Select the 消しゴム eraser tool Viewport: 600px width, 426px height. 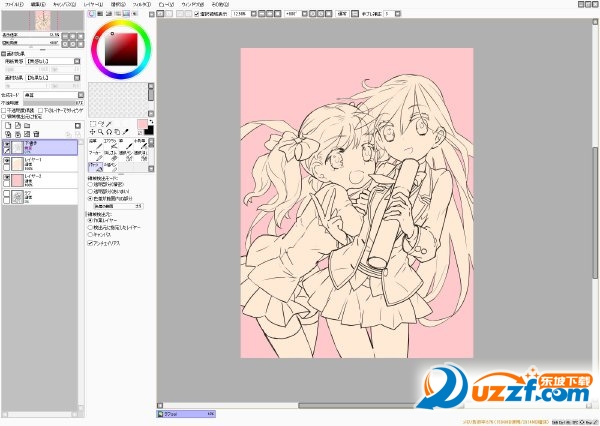tap(110, 155)
